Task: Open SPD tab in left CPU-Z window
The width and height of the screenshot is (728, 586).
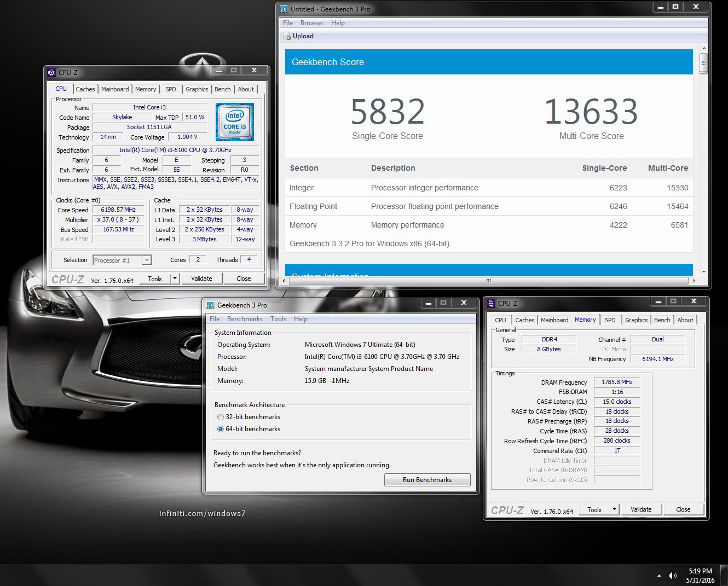Action: (x=171, y=89)
